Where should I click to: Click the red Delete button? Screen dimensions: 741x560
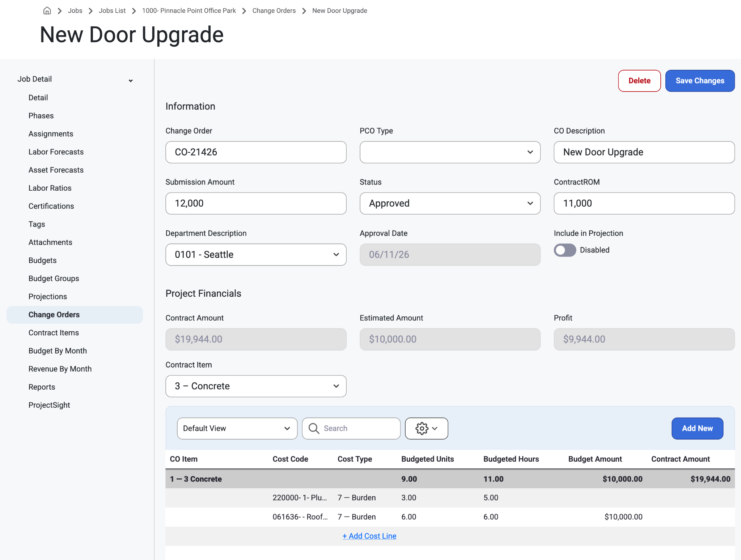639,81
